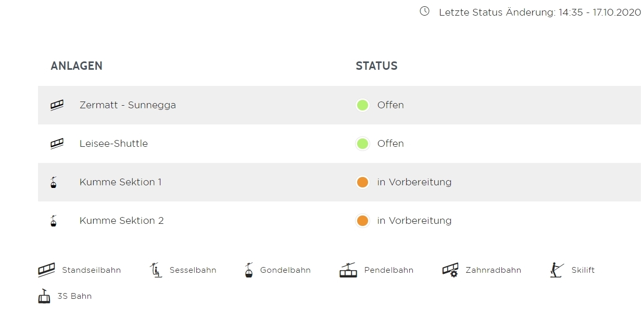This screenshot has height=316, width=644.
Task: Click the Pendelbahn cable car legend icon
Action: (348, 270)
